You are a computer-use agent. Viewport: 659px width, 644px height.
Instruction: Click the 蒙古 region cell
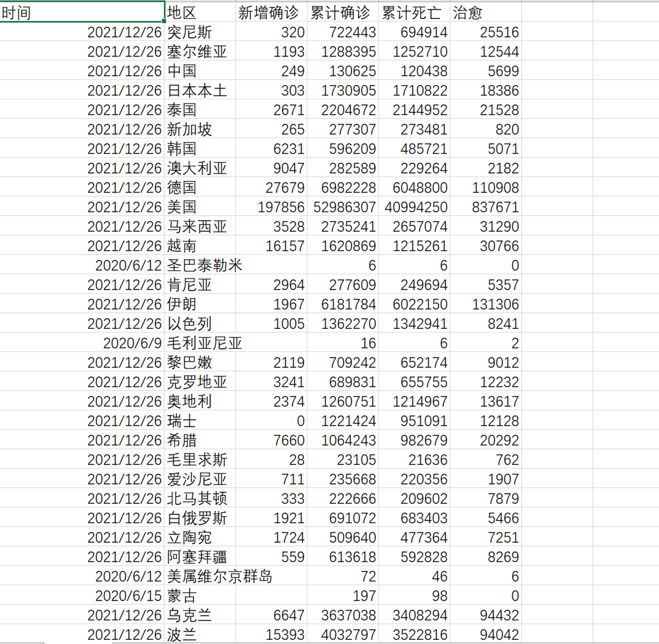[200, 596]
